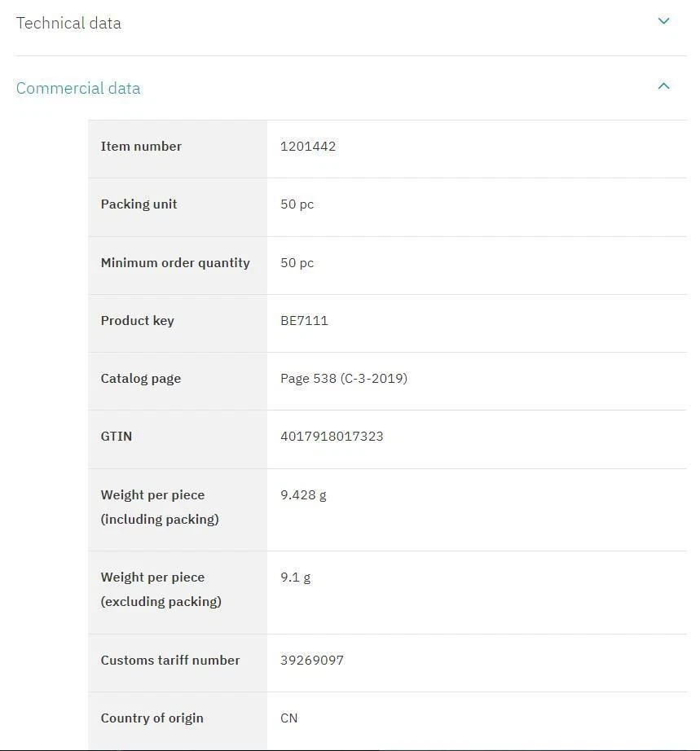Click the 9.1 g weight value
700x751 pixels.
coord(295,577)
